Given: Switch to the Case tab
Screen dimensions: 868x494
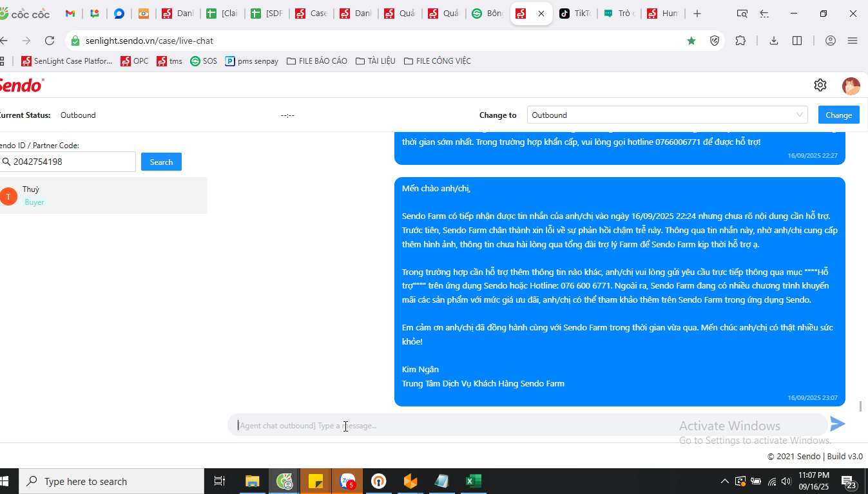Looking at the screenshot, I should pyautogui.click(x=311, y=14).
